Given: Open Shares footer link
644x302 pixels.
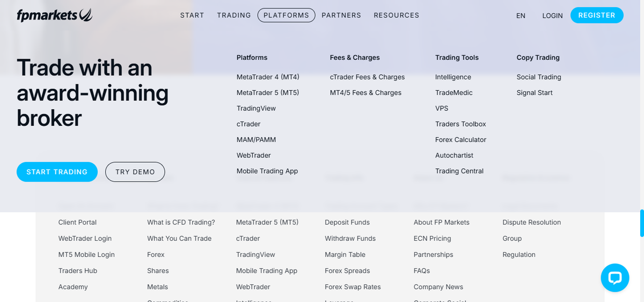Looking at the screenshot, I should [158, 270].
